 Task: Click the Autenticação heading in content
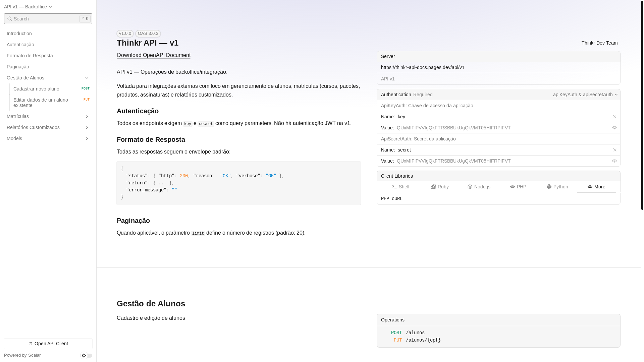138,111
